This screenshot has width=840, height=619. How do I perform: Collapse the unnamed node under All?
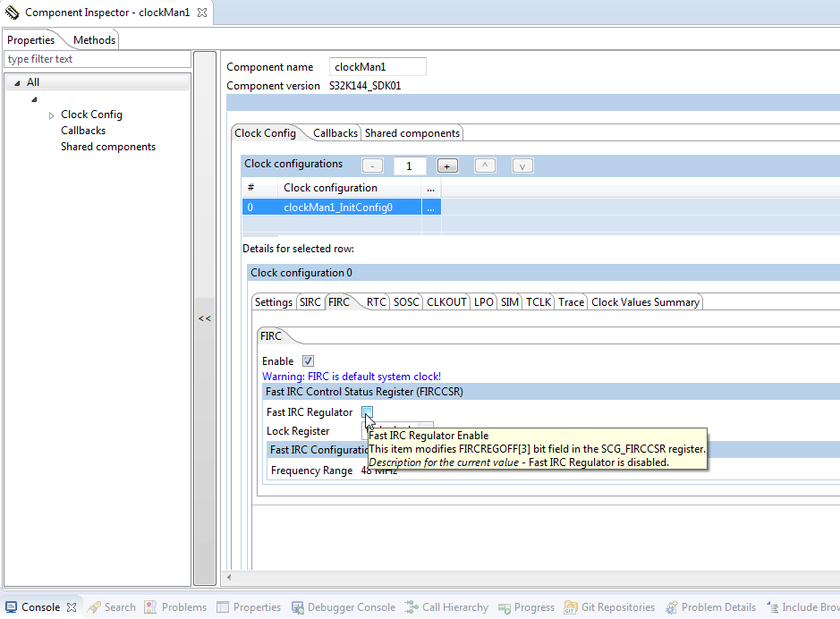[x=34, y=99]
